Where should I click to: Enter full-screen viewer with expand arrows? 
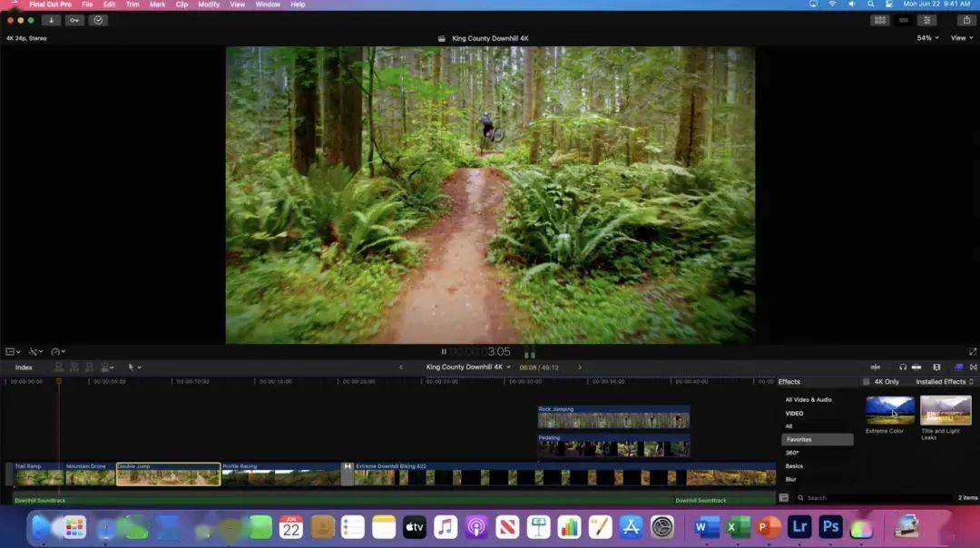point(973,352)
